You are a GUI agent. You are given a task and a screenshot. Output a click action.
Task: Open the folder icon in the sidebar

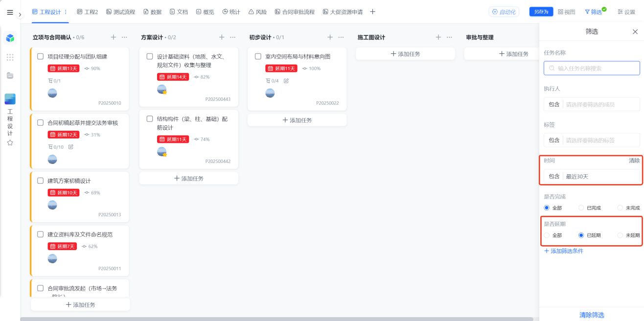(x=10, y=75)
